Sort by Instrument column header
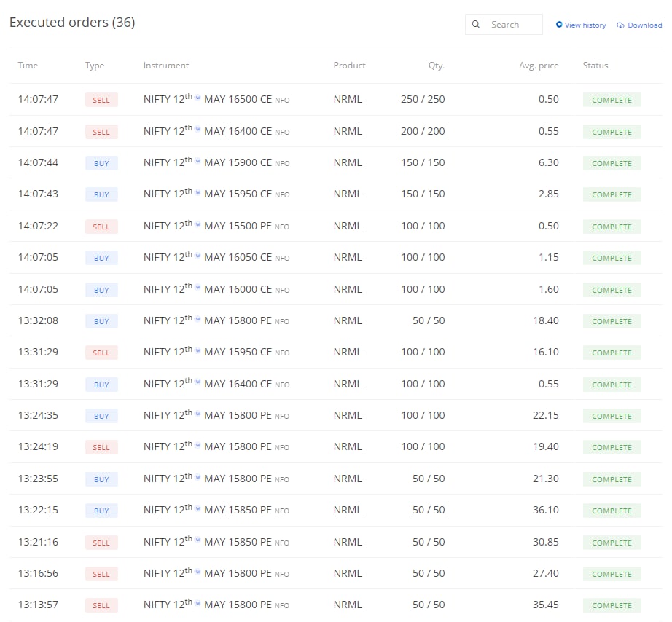This screenshot has width=672, height=622. pos(166,66)
